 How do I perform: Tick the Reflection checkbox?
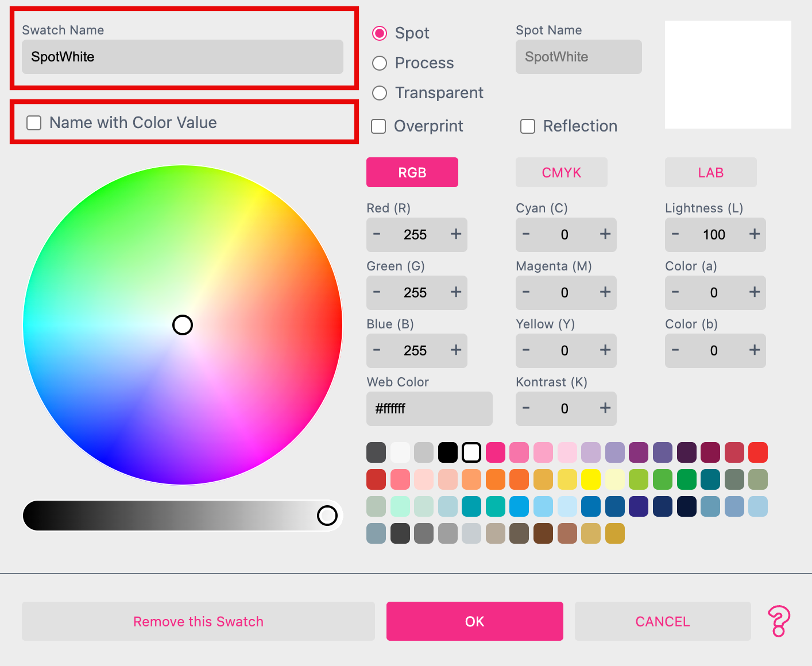pyautogui.click(x=528, y=126)
